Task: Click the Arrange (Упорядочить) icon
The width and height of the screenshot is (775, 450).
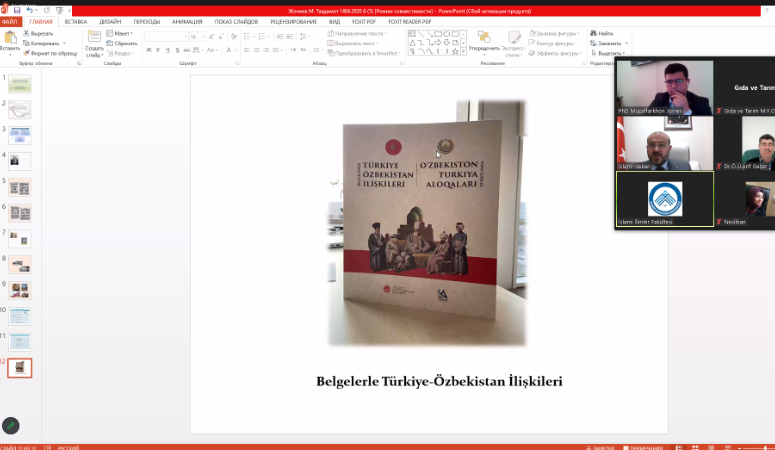Action: coord(484,38)
